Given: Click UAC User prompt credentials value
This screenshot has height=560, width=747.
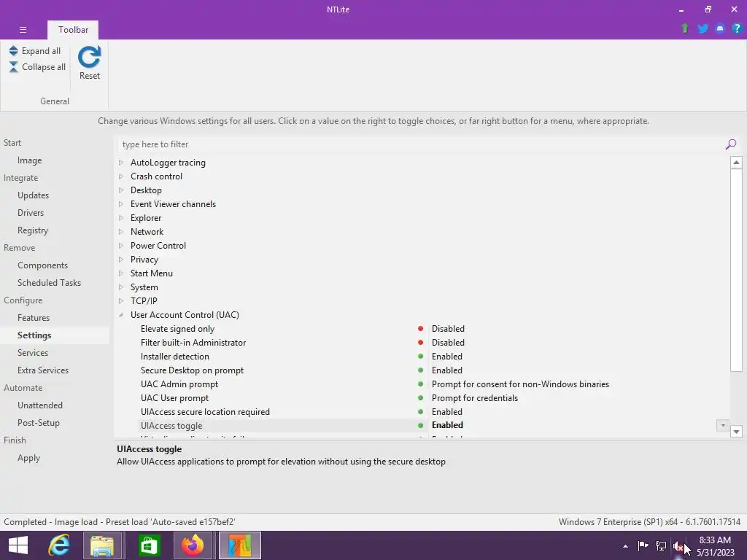Looking at the screenshot, I should tap(474, 397).
